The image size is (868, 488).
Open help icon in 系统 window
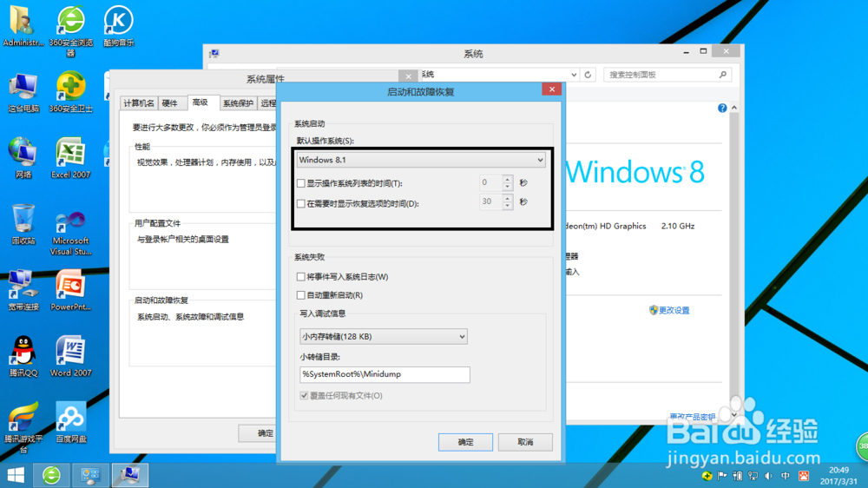[722, 108]
